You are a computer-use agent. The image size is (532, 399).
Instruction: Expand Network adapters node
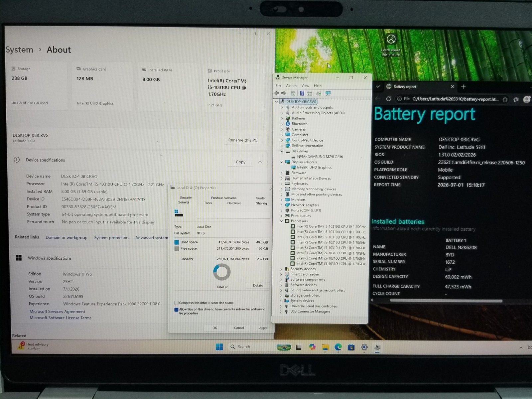[281, 205]
